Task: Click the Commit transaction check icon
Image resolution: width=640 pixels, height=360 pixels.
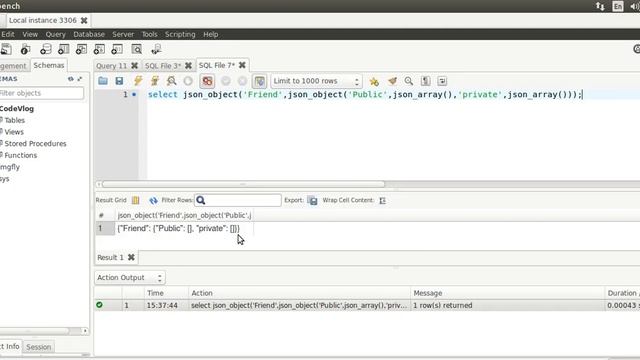Action: [x=226, y=81]
